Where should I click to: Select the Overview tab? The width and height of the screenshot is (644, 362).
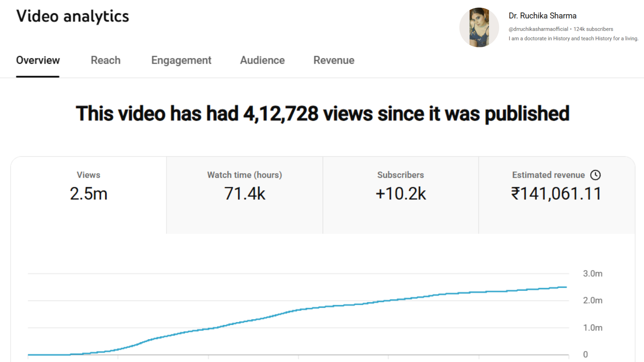pos(38,60)
